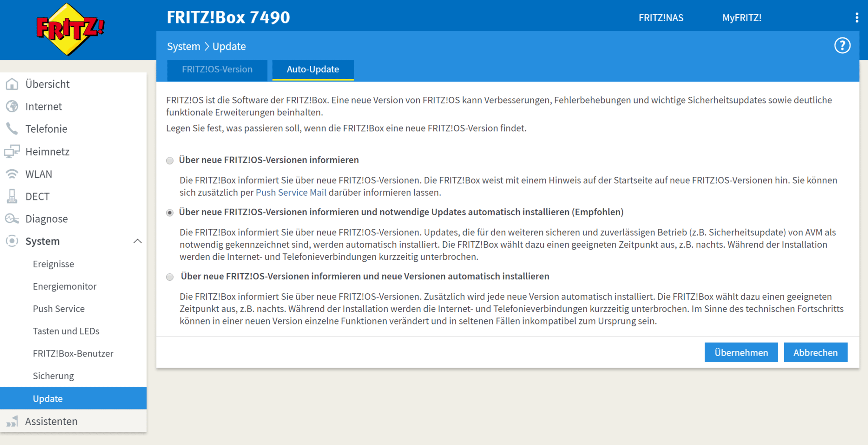Click the Heimnetz network icon
This screenshot has height=445, width=868.
(12, 151)
